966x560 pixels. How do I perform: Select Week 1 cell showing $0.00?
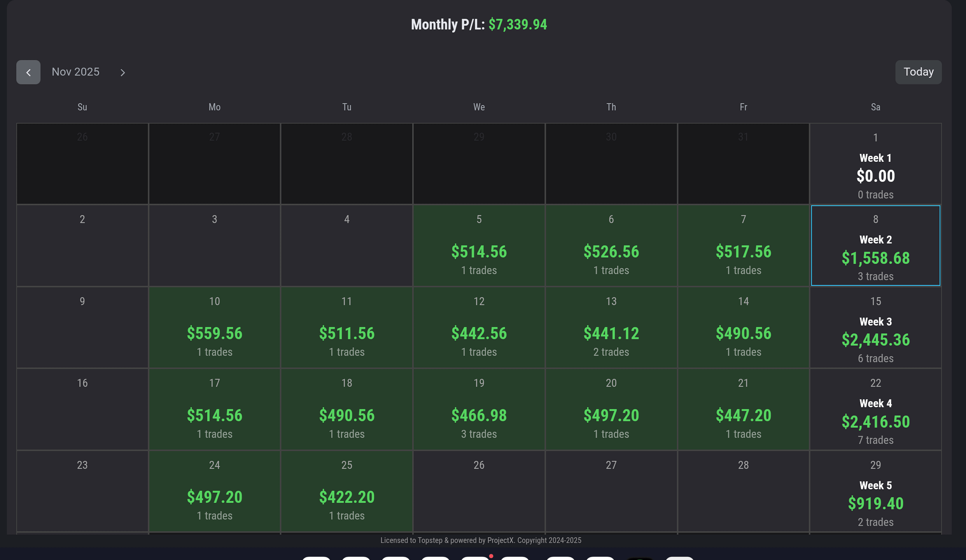point(875,164)
